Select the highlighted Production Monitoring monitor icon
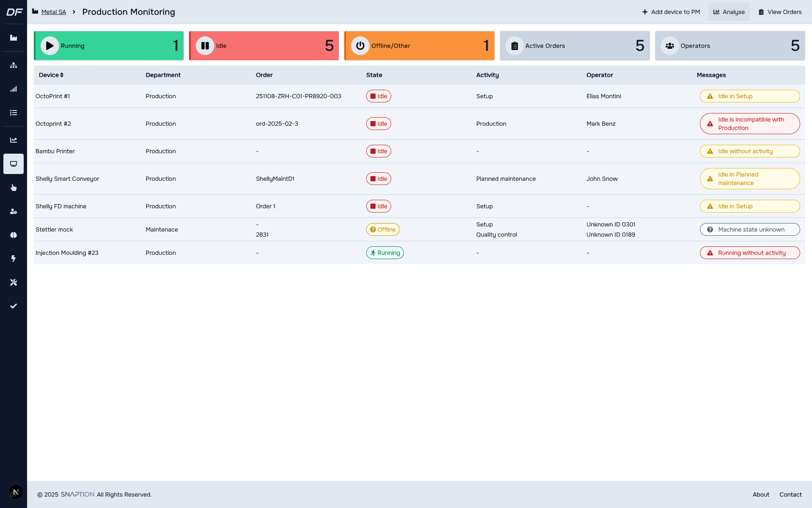Screen dimensions: 812x508 coord(14,164)
